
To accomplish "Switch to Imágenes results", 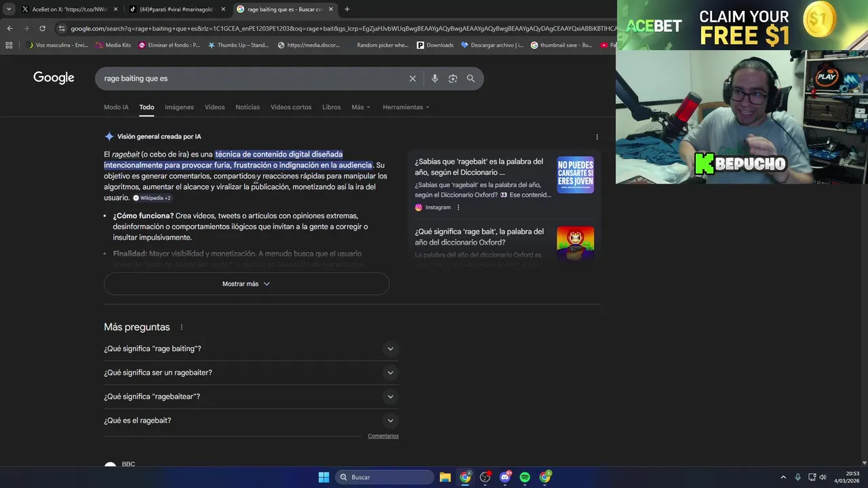I will [179, 107].
